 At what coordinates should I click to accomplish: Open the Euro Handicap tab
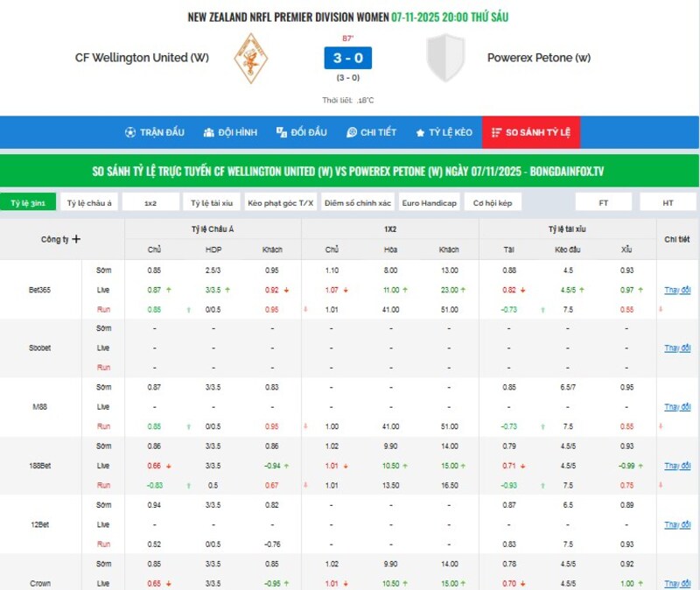[x=429, y=202]
